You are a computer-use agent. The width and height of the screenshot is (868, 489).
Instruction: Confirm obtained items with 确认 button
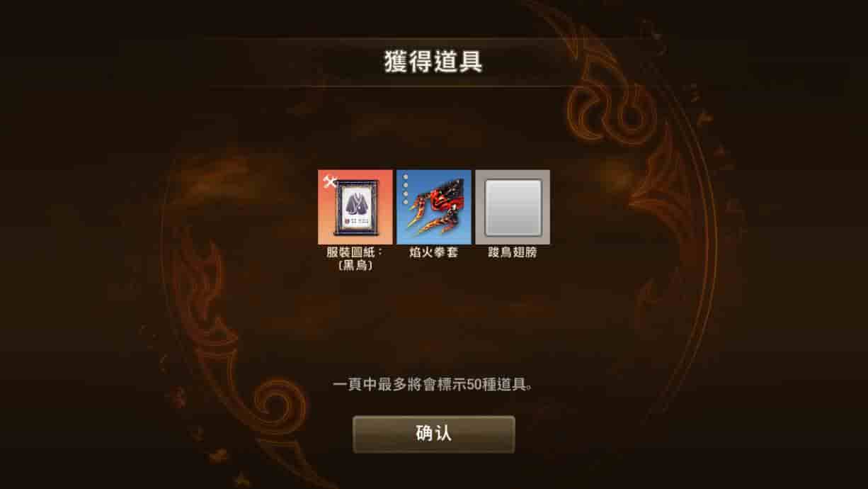[434, 434]
